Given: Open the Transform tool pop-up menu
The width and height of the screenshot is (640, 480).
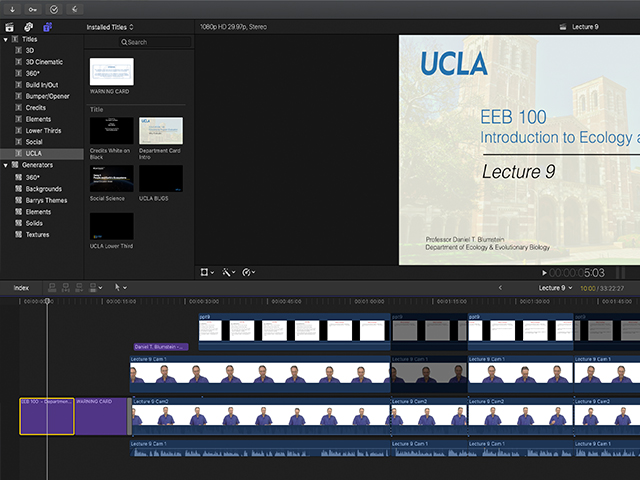Looking at the screenshot, I should click(x=207, y=272).
